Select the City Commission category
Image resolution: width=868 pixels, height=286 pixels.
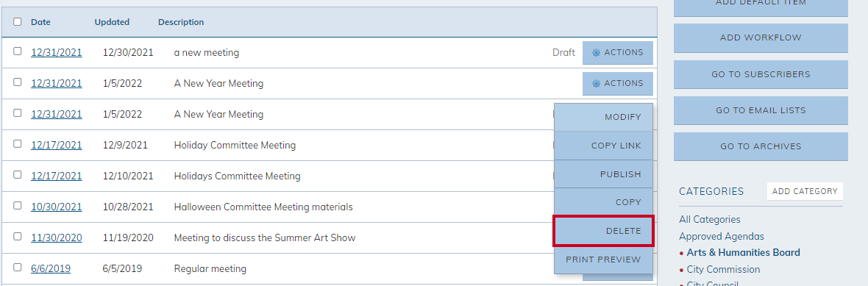point(723,269)
